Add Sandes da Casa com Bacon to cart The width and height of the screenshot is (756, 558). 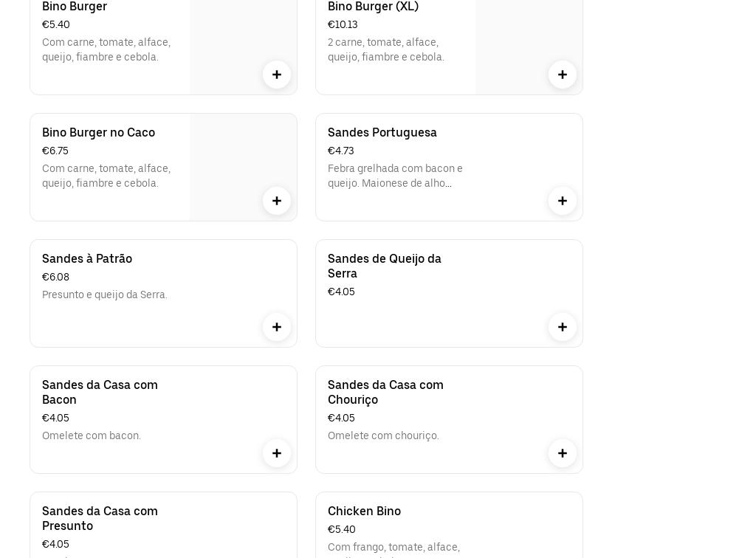click(277, 453)
